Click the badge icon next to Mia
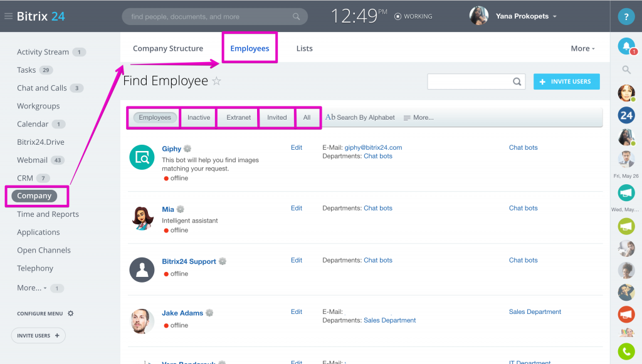 [x=180, y=209]
